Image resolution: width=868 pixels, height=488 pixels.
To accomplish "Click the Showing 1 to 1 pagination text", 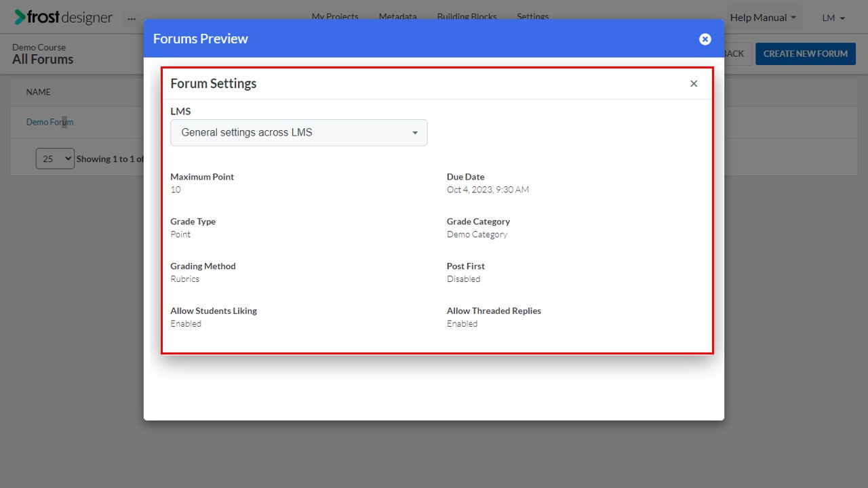I will coord(110,159).
